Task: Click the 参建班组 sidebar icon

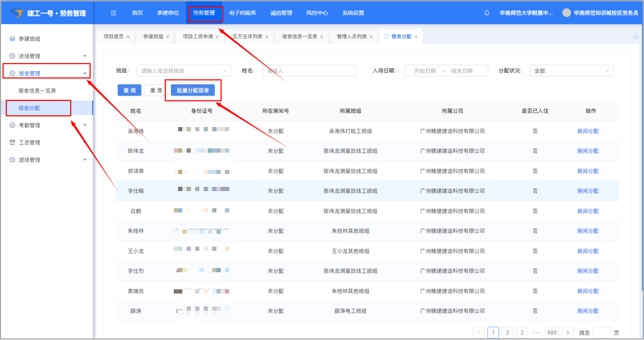Action: coord(13,38)
